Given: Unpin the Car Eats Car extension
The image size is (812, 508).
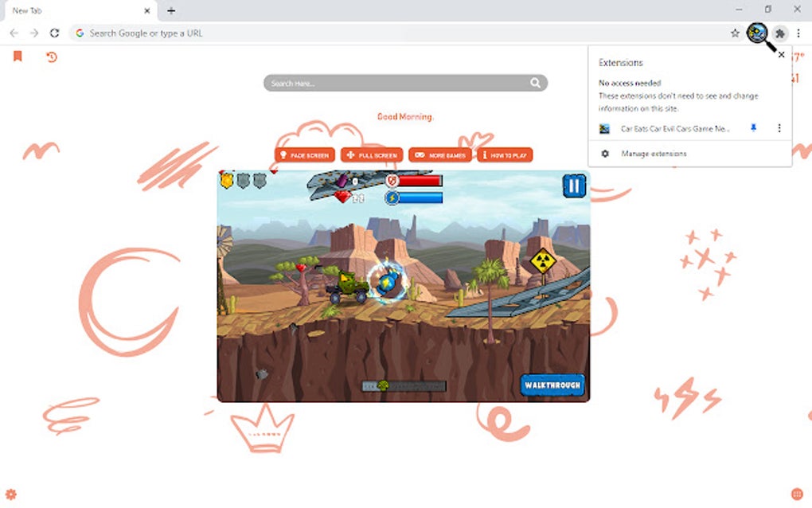Looking at the screenshot, I should [x=752, y=128].
